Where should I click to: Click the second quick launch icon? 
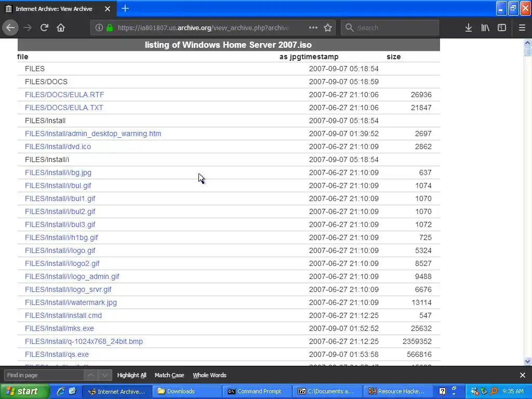point(72,391)
